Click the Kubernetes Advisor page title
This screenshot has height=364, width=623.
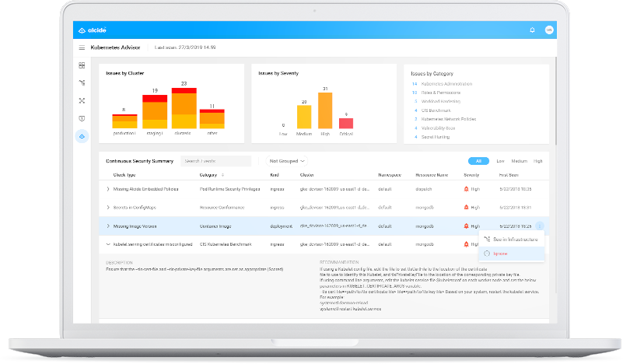pos(115,47)
